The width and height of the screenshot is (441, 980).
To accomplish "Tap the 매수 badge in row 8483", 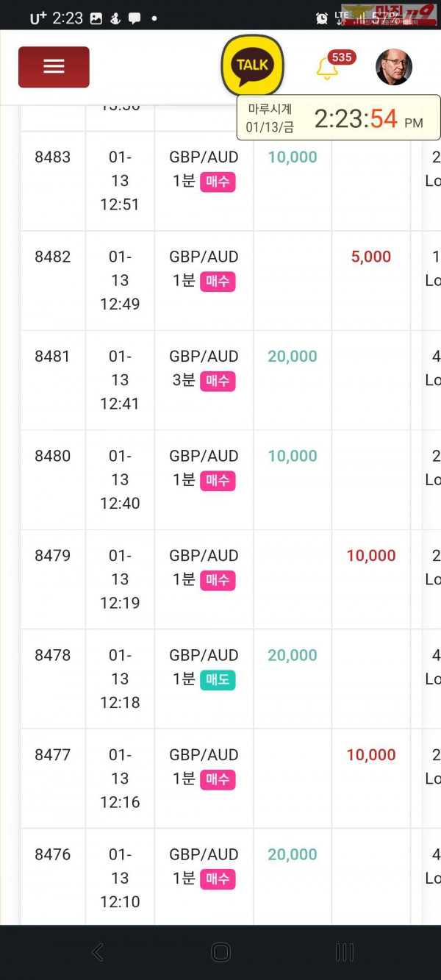I will pos(218,182).
